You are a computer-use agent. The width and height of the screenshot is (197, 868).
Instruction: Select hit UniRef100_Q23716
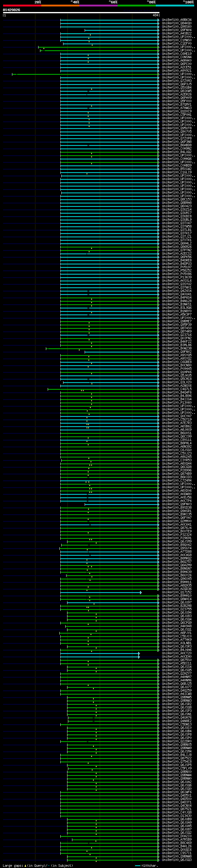click(177, 335)
